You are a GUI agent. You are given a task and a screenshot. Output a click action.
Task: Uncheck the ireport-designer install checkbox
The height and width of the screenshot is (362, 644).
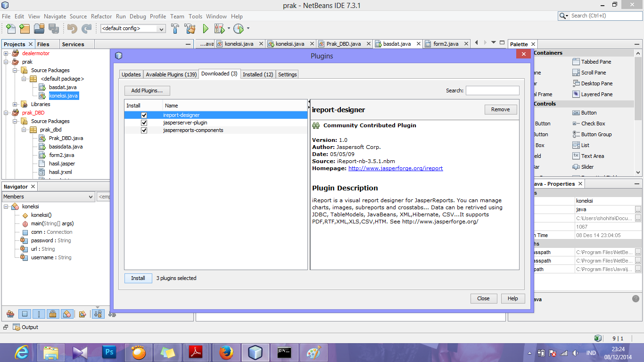coord(144,115)
